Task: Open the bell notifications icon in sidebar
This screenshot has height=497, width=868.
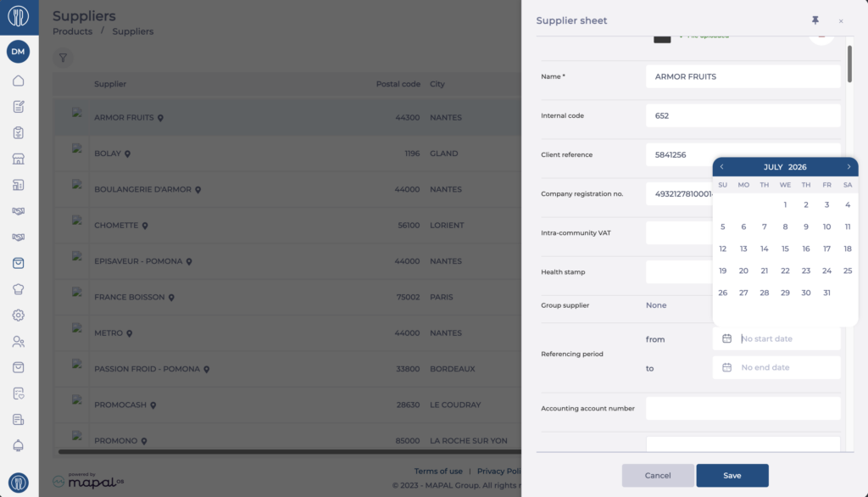Action: tap(19, 445)
